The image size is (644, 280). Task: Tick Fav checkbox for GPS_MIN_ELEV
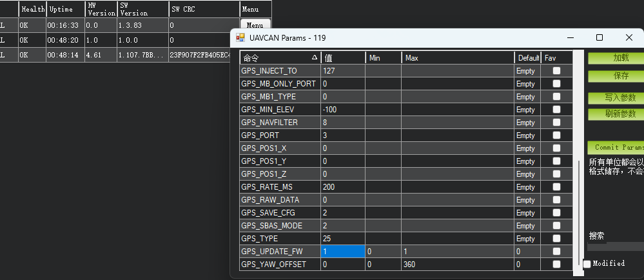coord(556,110)
